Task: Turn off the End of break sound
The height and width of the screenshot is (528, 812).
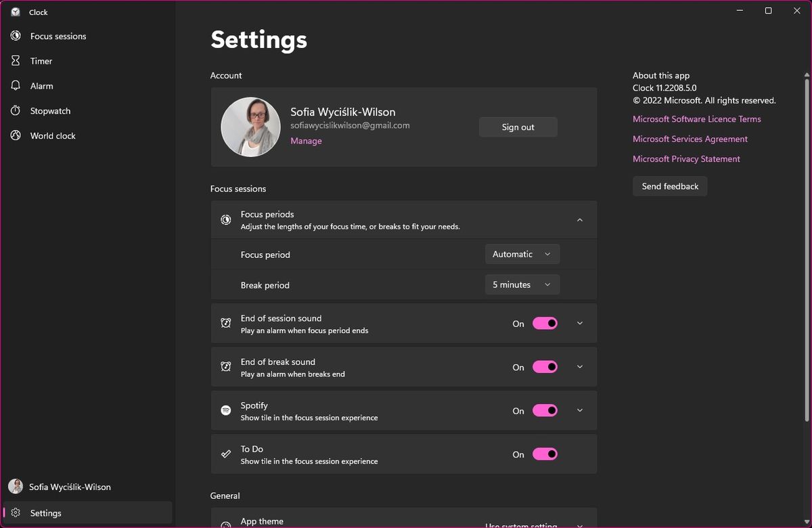Action: (x=545, y=366)
